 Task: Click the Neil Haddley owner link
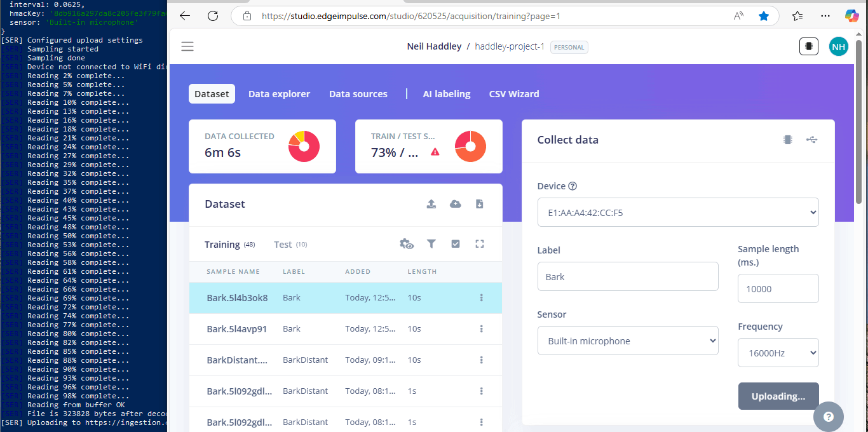point(434,46)
